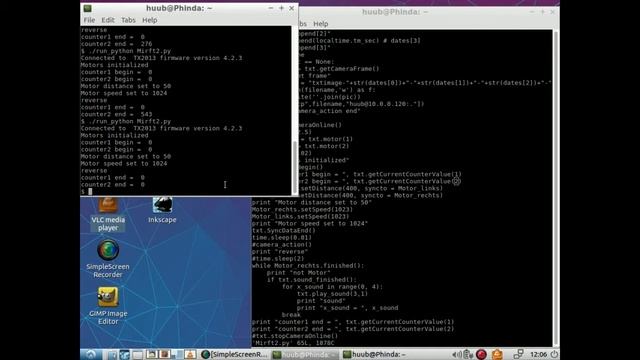Click "'Mirft2.py' 65L, 1878C" status line
The width and height of the screenshot is (640, 360).
(x=293, y=343)
